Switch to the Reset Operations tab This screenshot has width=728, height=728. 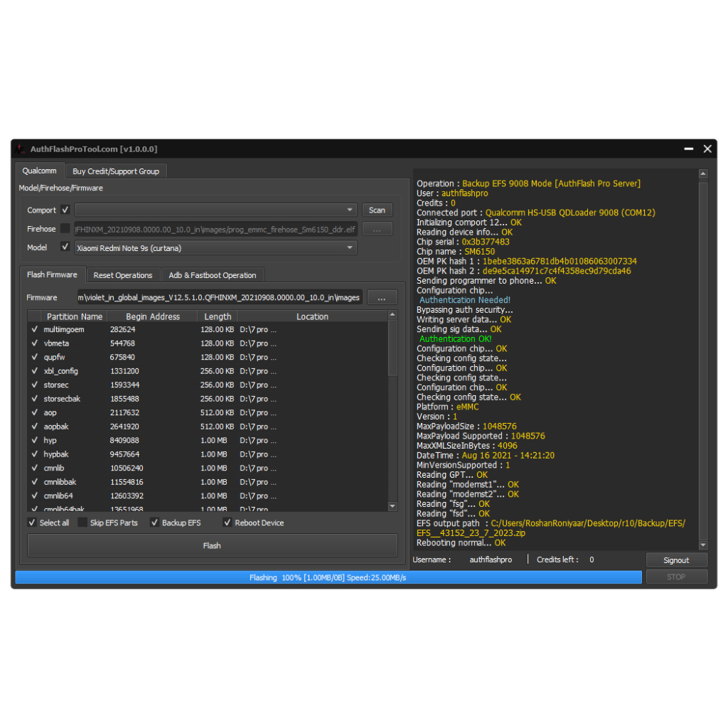(123, 274)
